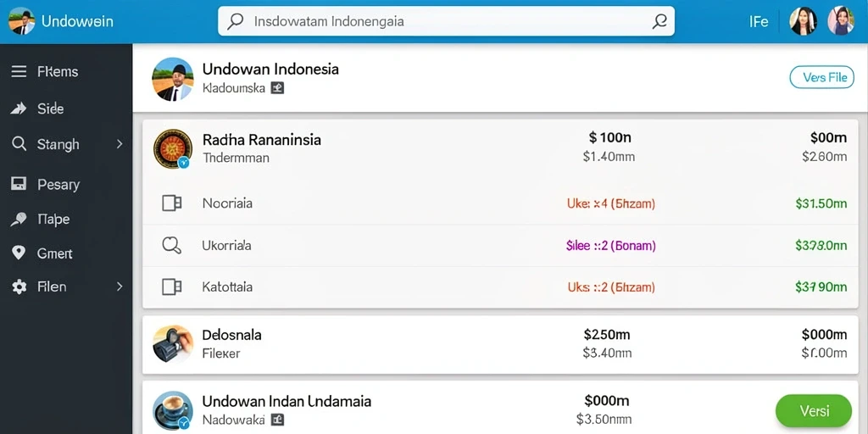Open the Katottaia row entry
The width and height of the screenshot is (868, 434).
[504, 287]
